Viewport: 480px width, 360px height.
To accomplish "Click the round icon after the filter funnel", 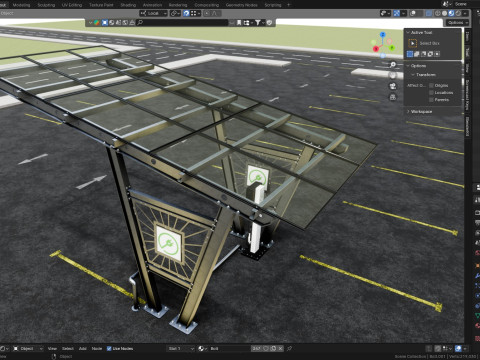I will pyautogui.click(x=269, y=22).
